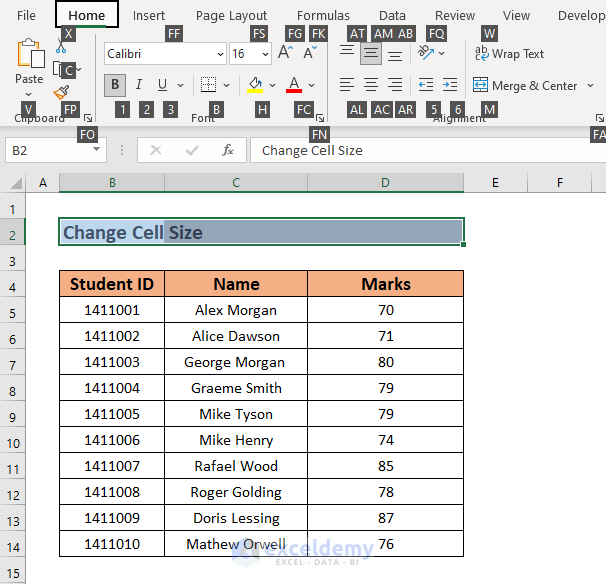Toggle Italic formatting button
The image size is (606, 584).
[x=139, y=85]
